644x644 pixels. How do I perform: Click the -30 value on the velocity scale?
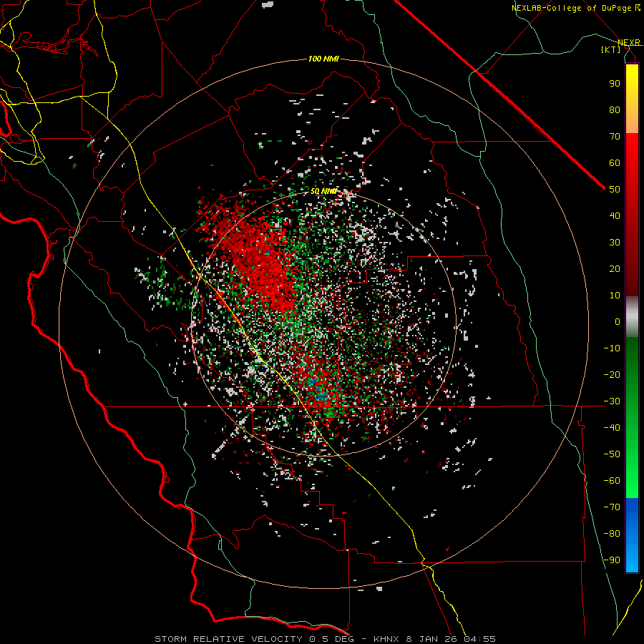click(612, 401)
